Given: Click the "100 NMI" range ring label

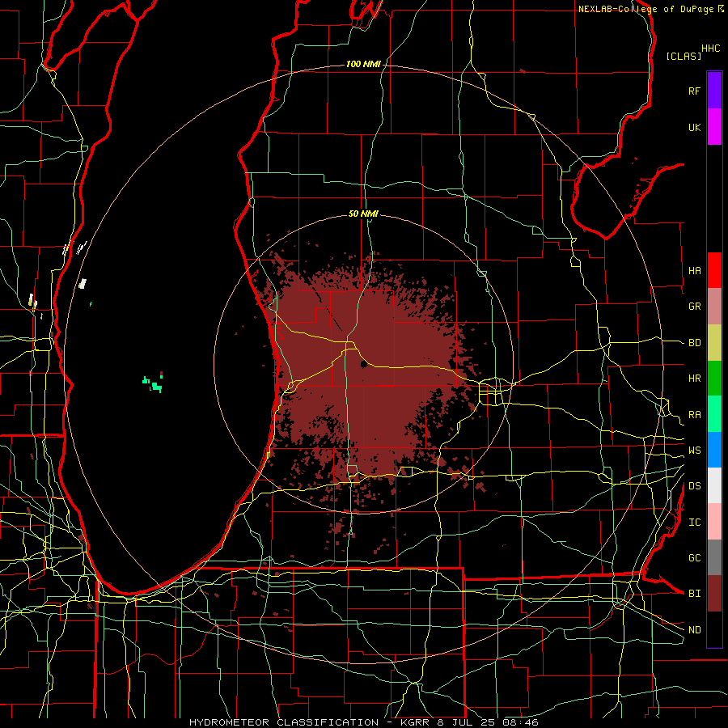Looking at the screenshot, I should (363, 64).
